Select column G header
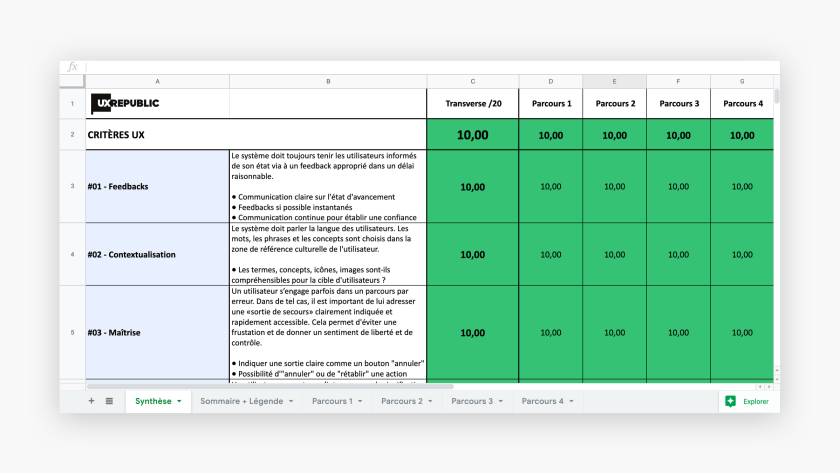Screen dimensions: 840x473 742,81
